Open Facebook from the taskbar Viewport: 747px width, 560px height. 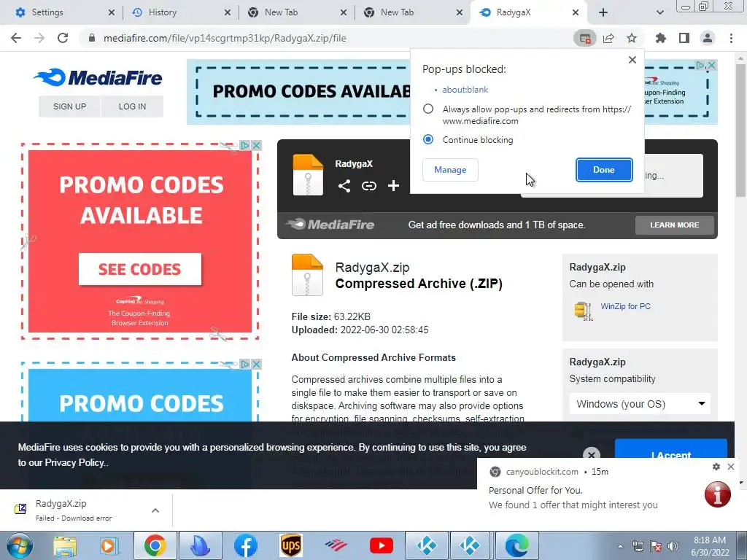[246, 545]
